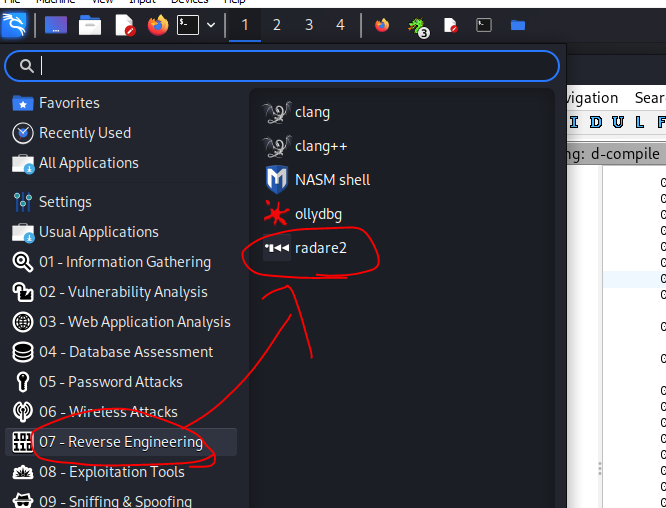The image size is (666, 508).
Task: Select 06 - Wireless Attacks category
Action: click(x=121, y=412)
